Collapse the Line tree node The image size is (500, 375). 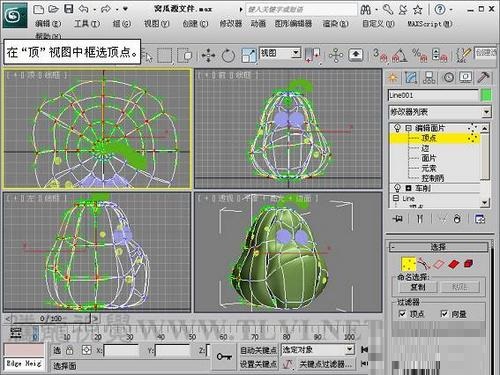(396, 198)
